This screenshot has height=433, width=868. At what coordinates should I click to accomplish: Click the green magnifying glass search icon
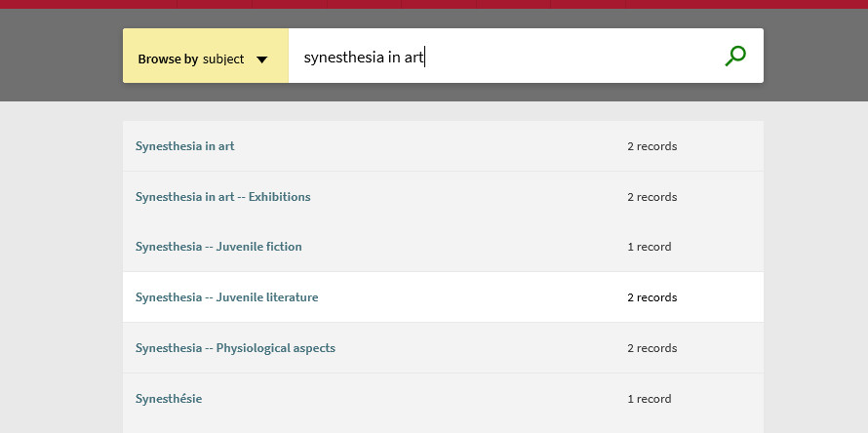pyautogui.click(x=735, y=56)
